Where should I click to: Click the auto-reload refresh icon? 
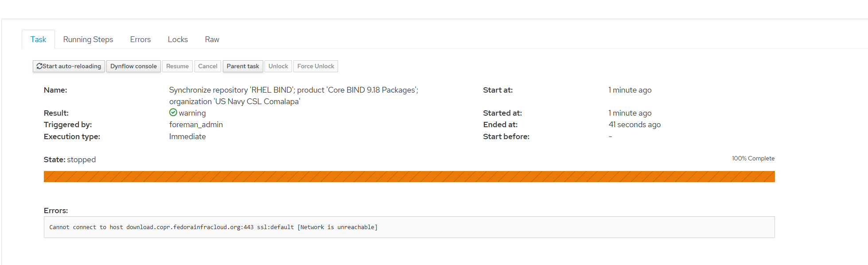(39, 66)
